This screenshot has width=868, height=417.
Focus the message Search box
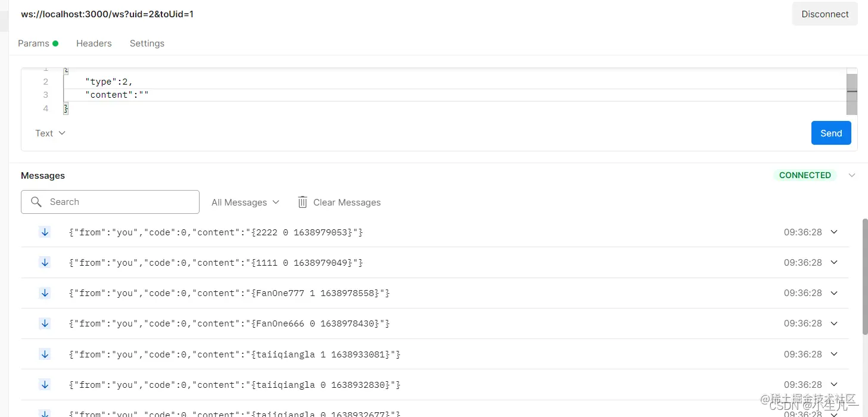pyautogui.click(x=110, y=202)
